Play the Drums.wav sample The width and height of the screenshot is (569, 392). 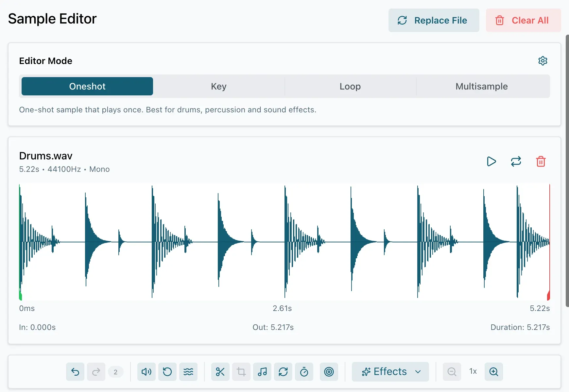tap(491, 161)
